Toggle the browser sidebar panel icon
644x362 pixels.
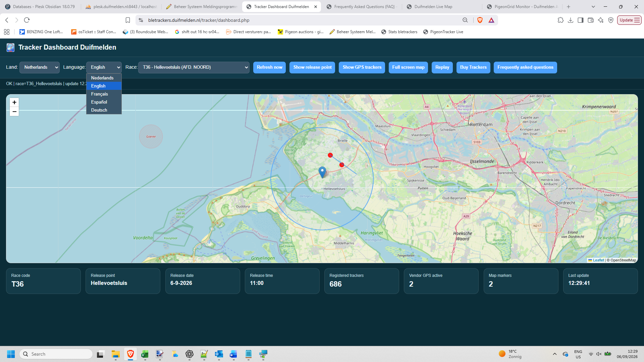click(581, 20)
